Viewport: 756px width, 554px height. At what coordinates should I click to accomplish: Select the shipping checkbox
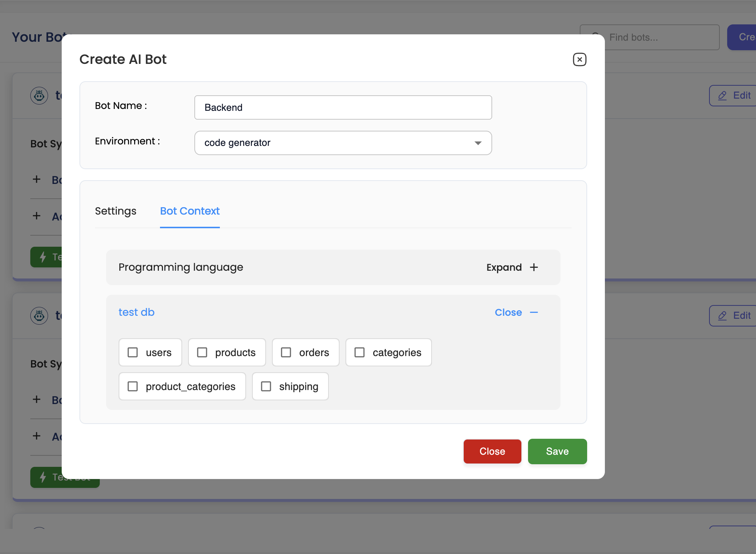point(266,386)
